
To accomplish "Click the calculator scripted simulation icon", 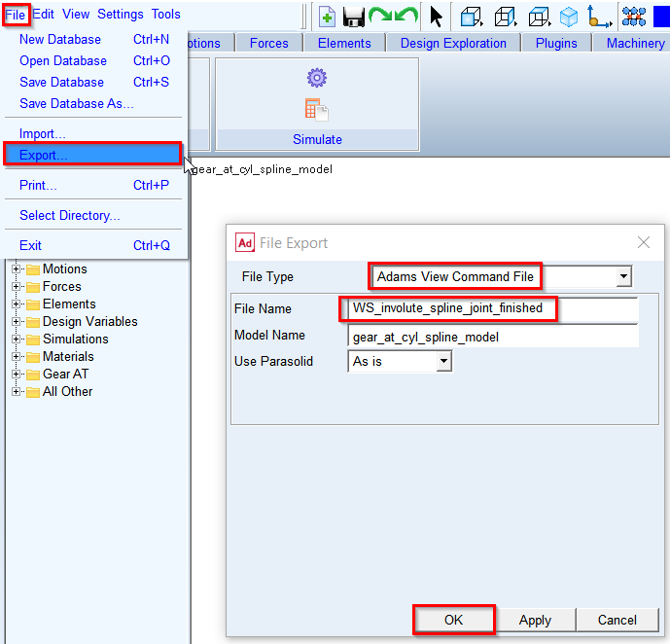I will (317, 110).
